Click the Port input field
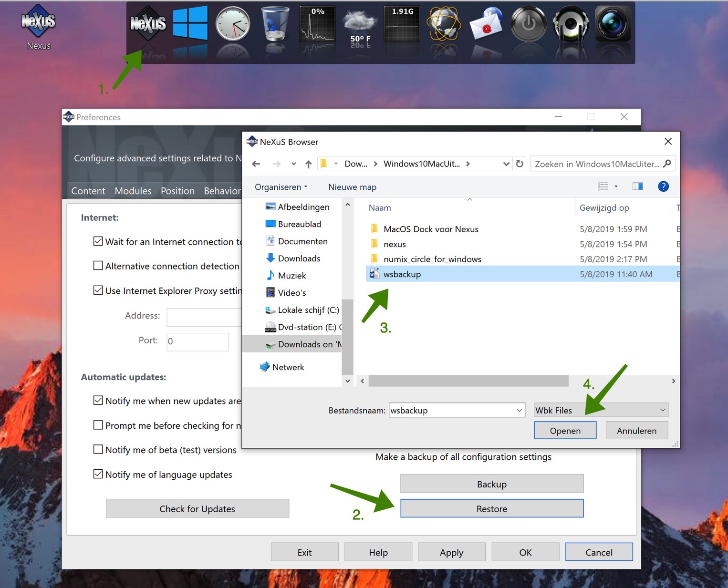Image resolution: width=728 pixels, height=588 pixels. tap(198, 341)
